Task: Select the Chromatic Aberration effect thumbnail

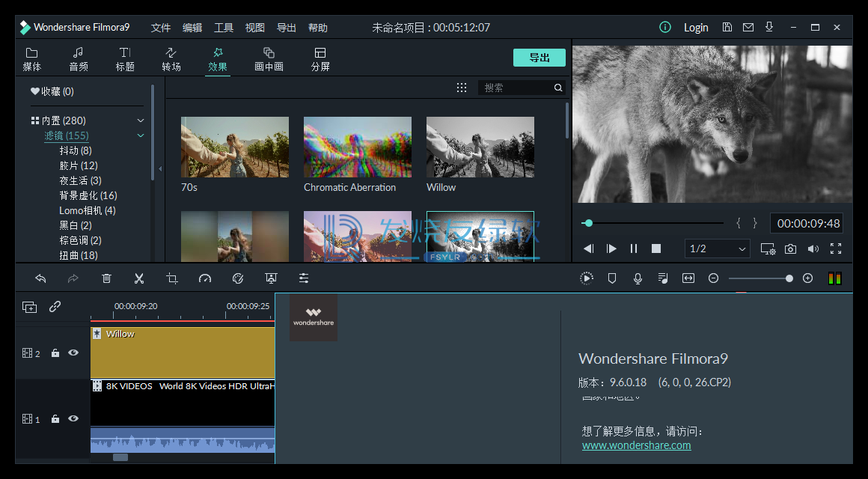Action: (358, 147)
